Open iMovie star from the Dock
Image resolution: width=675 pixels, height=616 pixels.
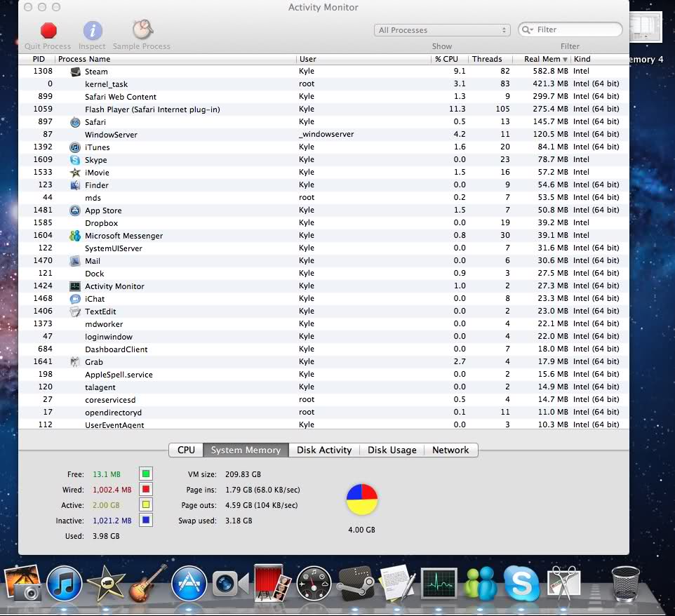(x=105, y=584)
